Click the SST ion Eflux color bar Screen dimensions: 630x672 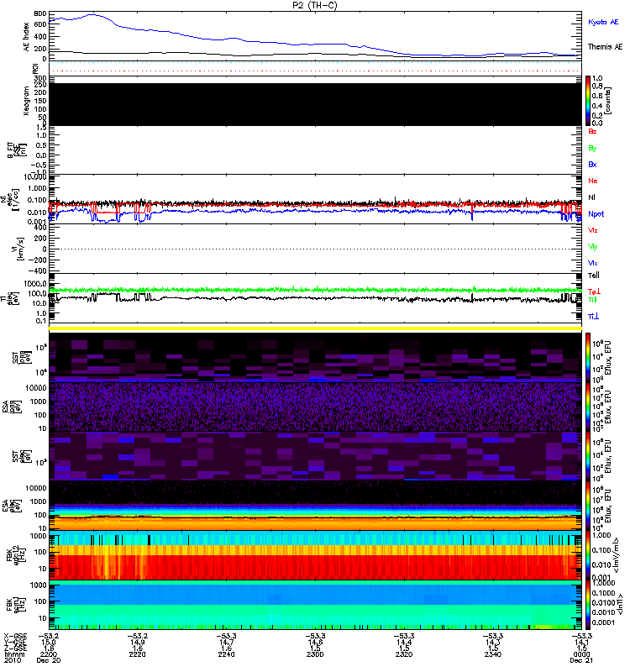[587, 356]
